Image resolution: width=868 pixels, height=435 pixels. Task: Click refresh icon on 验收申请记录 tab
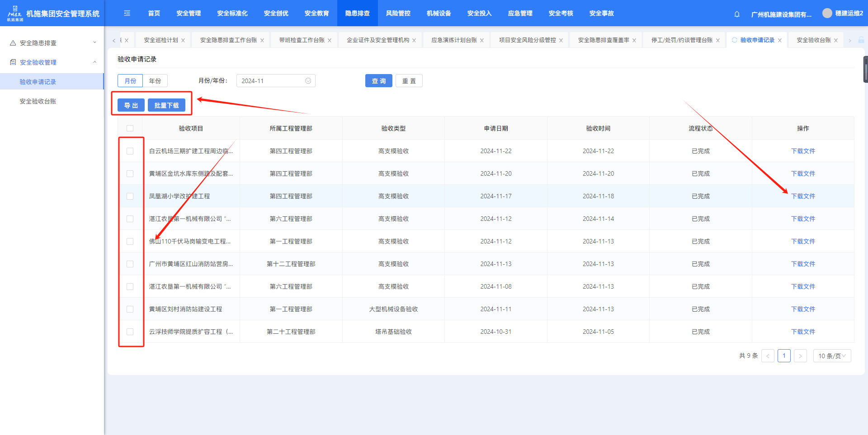pos(734,40)
